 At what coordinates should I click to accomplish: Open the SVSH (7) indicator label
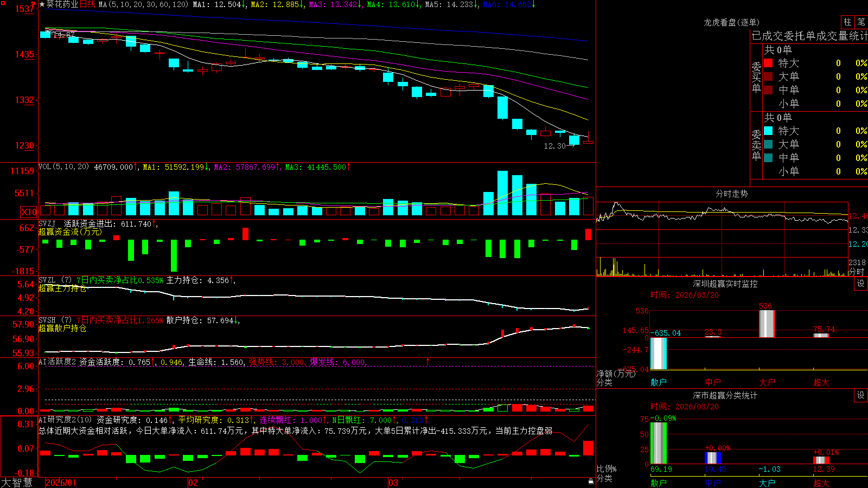coord(55,320)
